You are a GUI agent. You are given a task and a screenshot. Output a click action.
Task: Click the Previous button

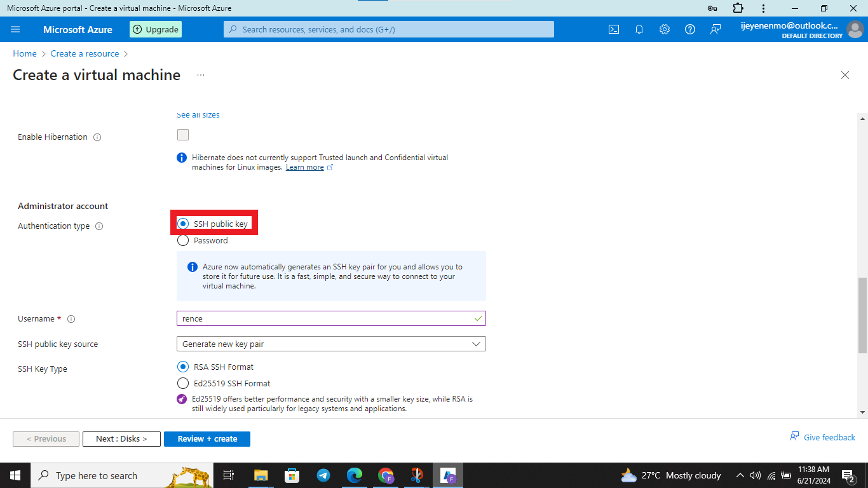pos(46,439)
